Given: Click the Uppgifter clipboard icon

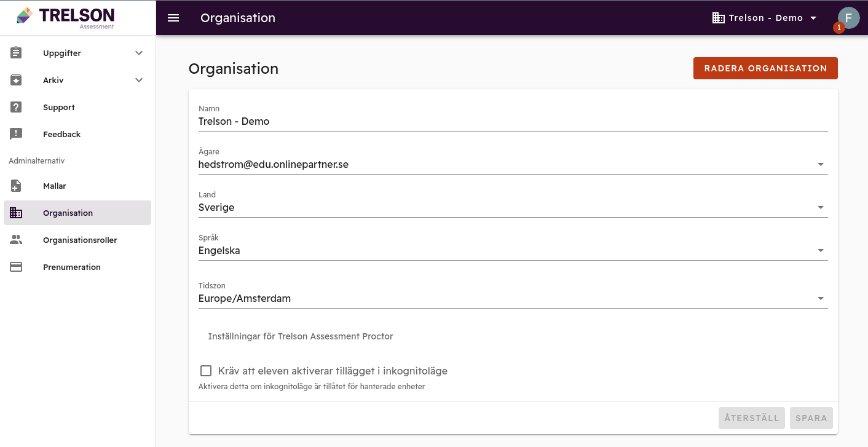Looking at the screenshot, I should (x=16, y=53).
